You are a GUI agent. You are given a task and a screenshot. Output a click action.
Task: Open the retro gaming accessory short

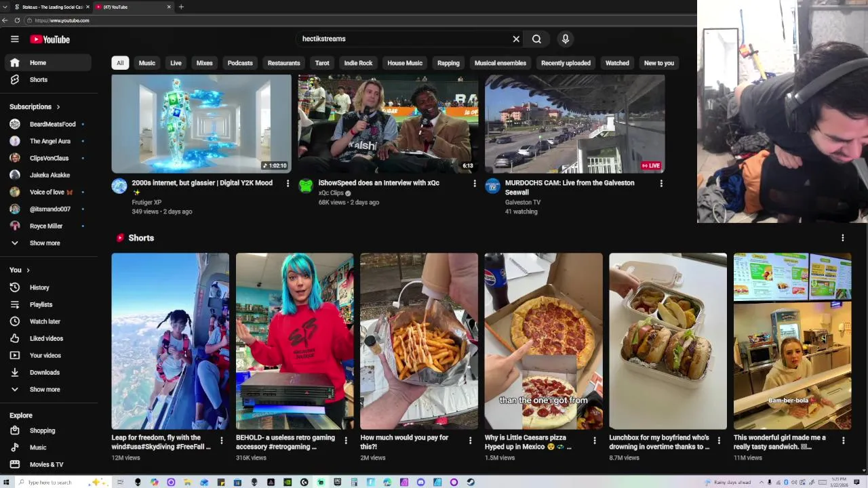pyautogui.click(x=294, y=341)
